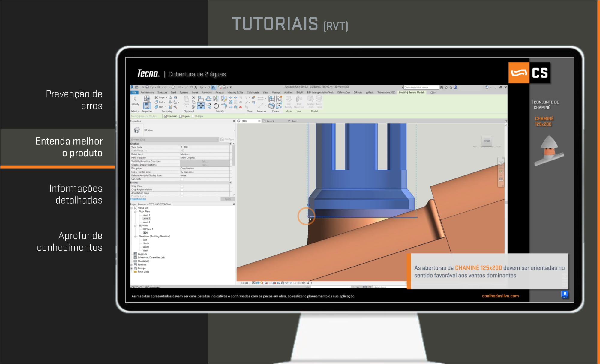Expand the Select panel dropdown
Image resolution: width=600 pixels, height=364 pixels.
click(x=135, y=111)
